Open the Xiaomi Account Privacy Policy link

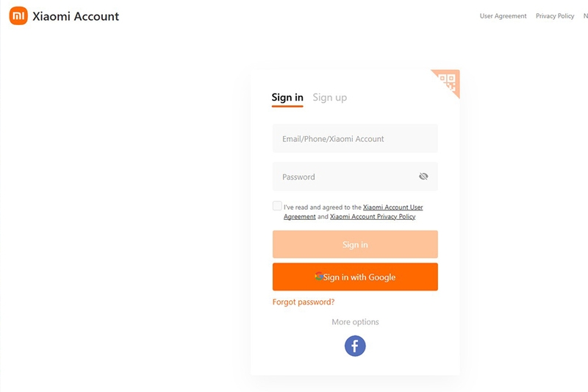point(373,216)
